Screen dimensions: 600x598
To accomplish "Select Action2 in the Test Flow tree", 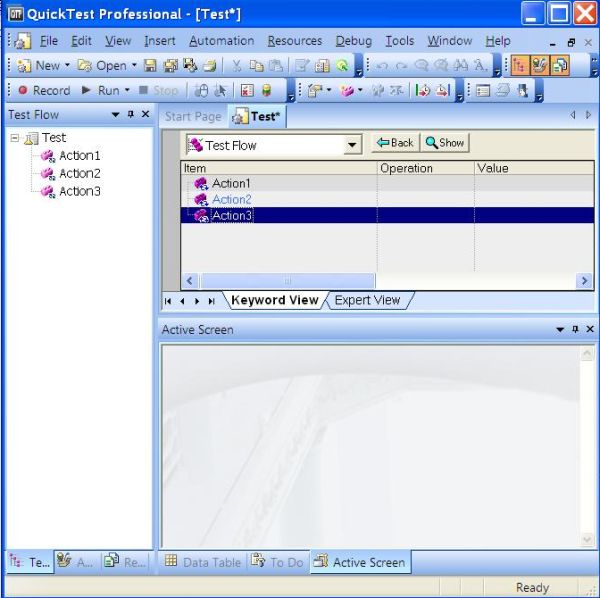I will [x=80, y=173].
